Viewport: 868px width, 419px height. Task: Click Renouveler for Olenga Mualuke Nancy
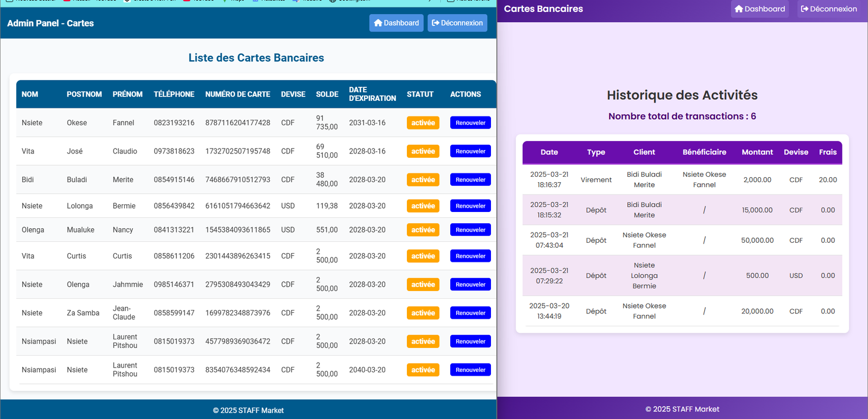tap(470, 230)
